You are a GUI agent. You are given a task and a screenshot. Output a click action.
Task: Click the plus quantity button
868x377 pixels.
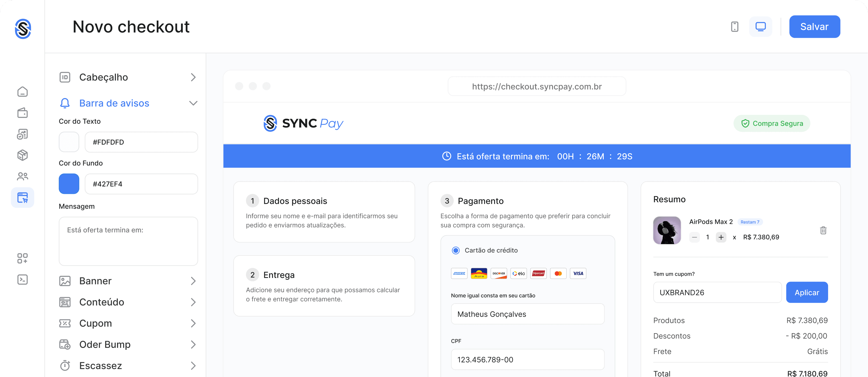[721, 237]
